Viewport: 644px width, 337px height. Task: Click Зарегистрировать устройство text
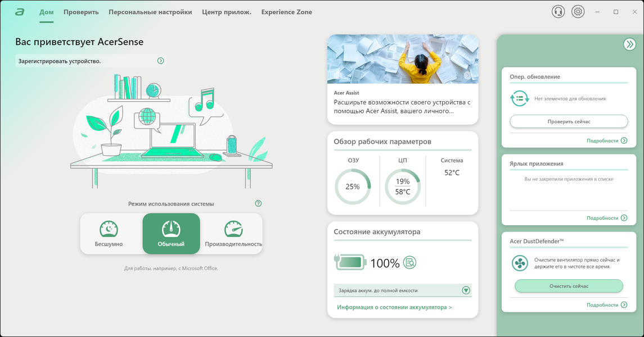click(x=60, y=61)
